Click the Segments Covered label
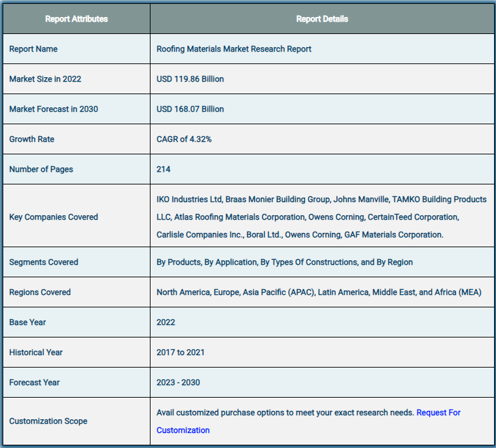 click(44, 262)
